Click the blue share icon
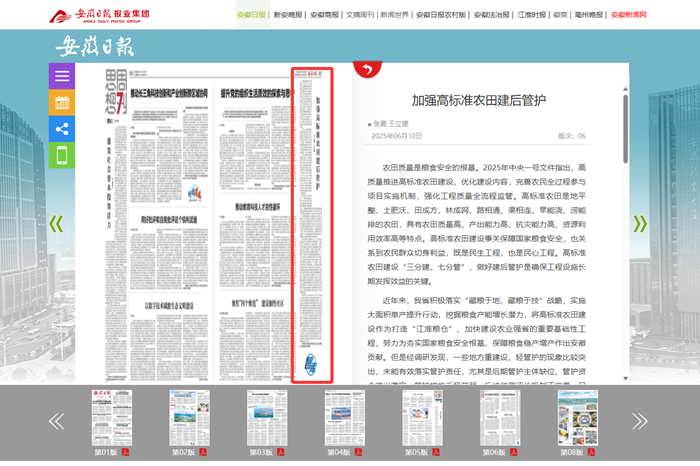 pyautogui.click(x=61, y=129)
